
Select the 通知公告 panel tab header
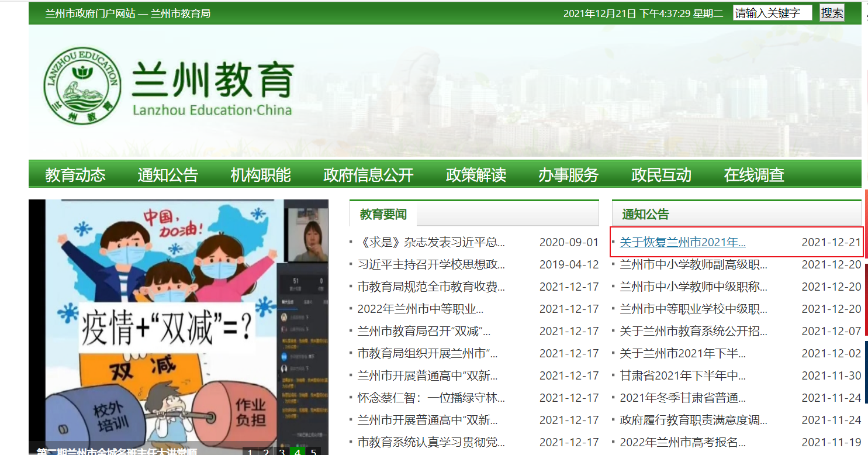point(645,215)
